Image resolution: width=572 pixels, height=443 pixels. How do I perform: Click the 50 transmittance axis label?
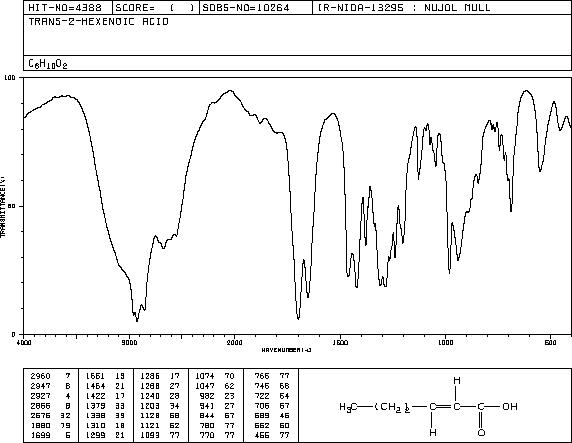[x=12, y=206]
